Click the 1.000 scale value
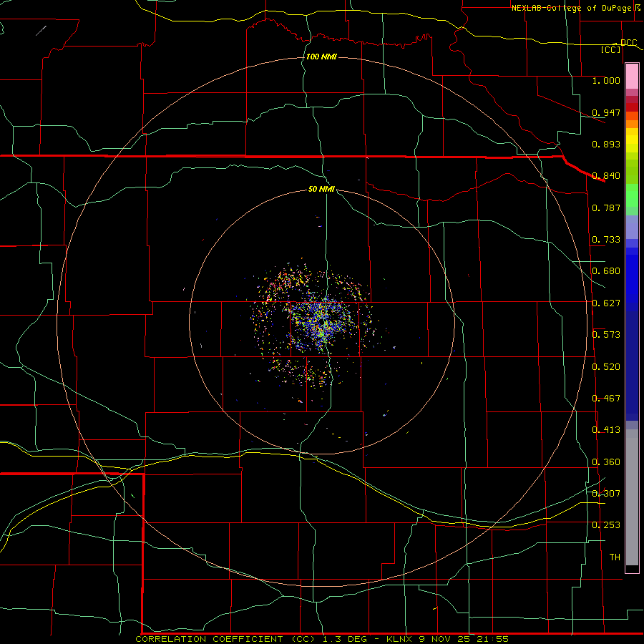This screenshot has width=644, height=644. [606, 80]
